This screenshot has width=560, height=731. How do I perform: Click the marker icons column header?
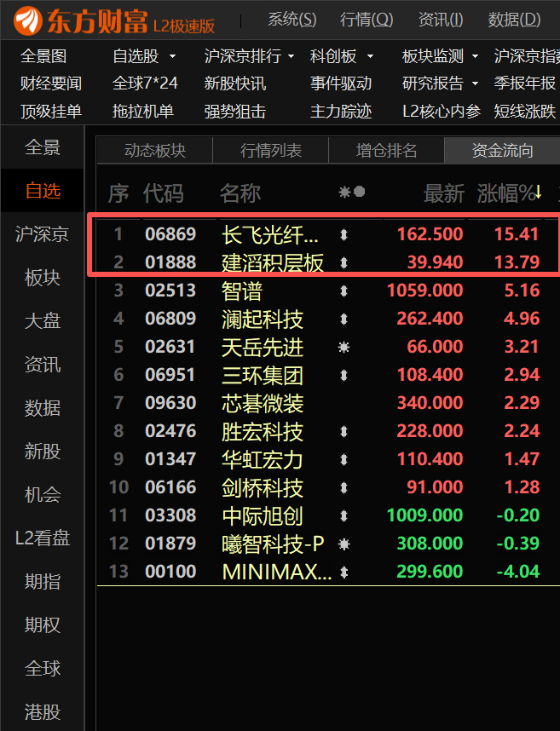[x=351, y=192]
